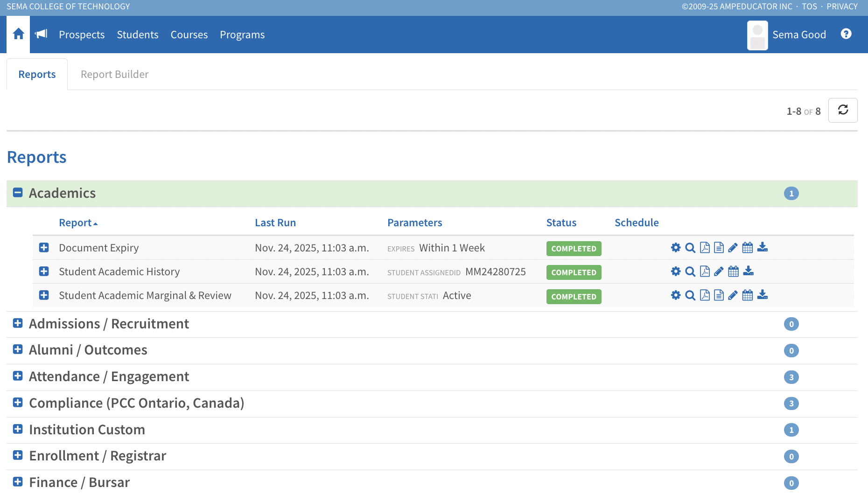Switch to the Report Builder tab
The height and width of the screenshot is (501, 868).
click(114, 74)
